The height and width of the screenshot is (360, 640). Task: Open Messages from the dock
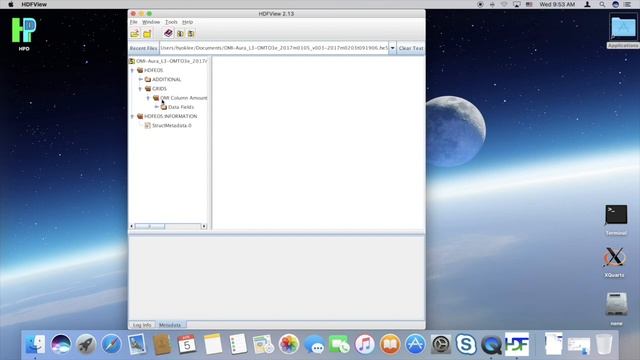tap(314, 344)
